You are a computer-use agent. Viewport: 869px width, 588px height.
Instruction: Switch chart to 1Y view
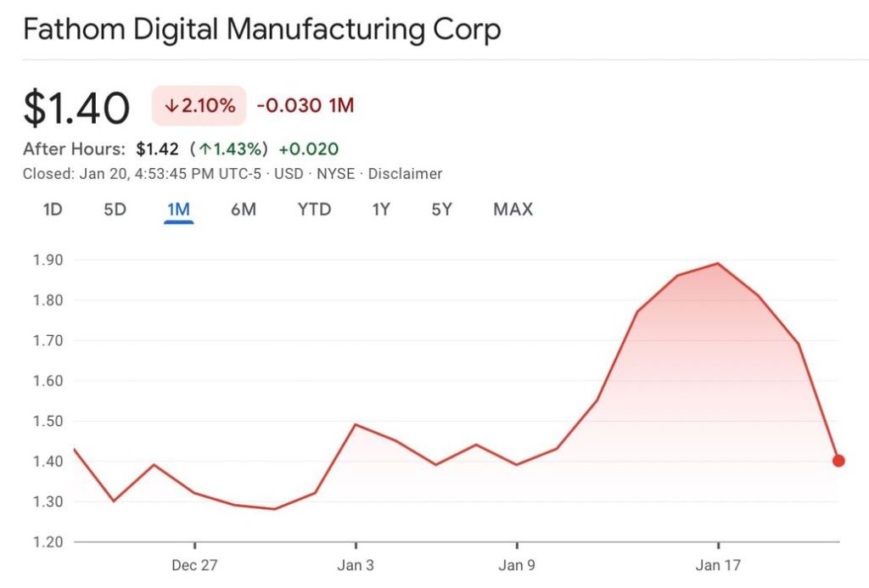381,209
